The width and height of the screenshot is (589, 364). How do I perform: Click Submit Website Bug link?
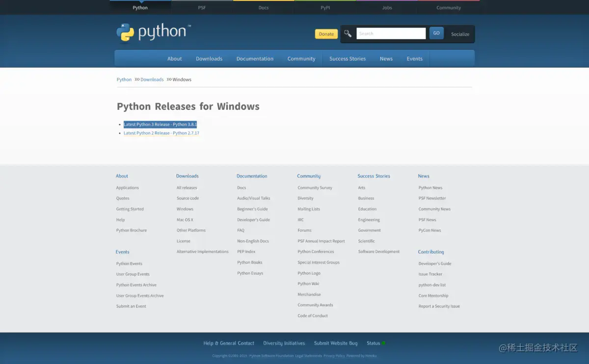pyautogui.click(x=336, y=343)
